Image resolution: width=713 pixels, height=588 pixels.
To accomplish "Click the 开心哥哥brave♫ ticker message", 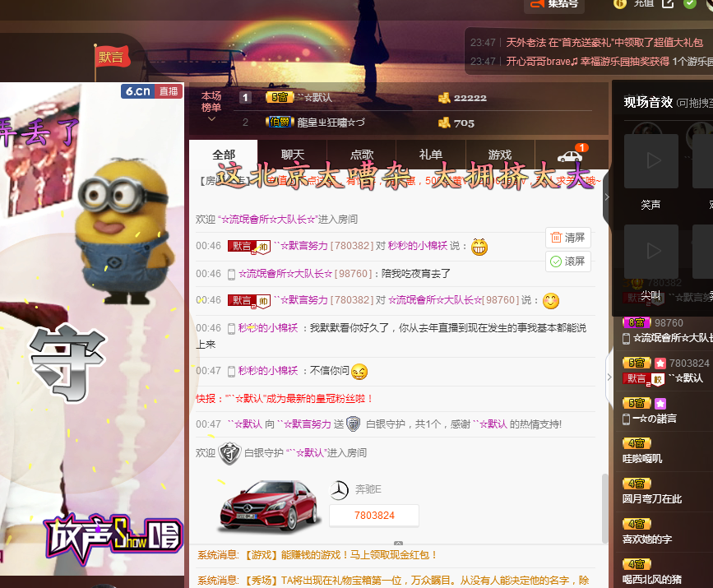I will tap(609, 62).
